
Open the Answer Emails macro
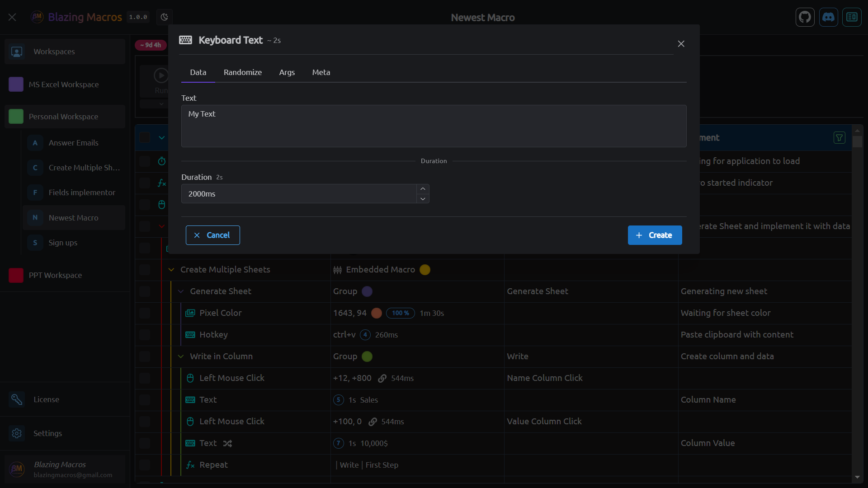(x=74, y=143)
